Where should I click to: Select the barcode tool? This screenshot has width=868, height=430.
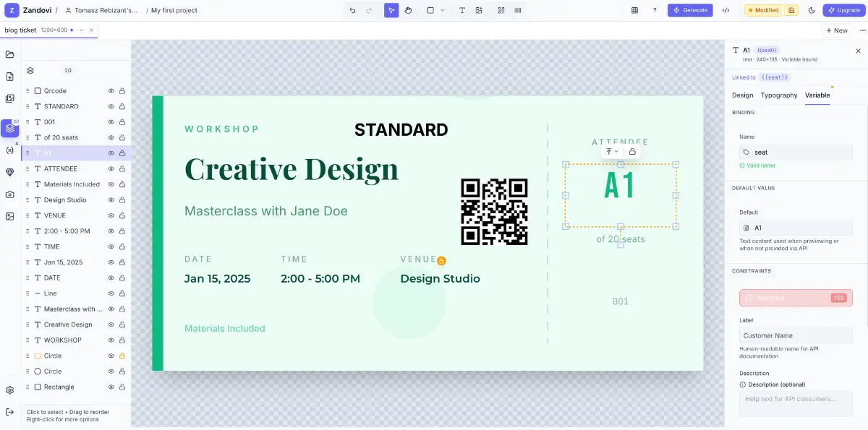518,10
